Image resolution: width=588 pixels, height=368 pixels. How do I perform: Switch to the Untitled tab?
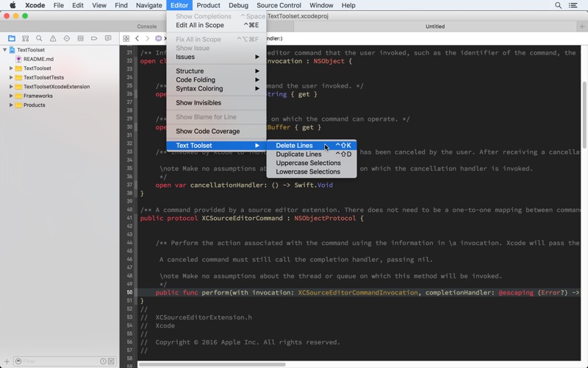coord(435,26)
